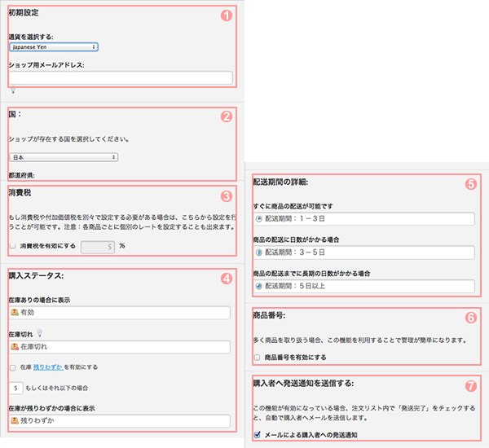The height and width of the screenshot is (448, 489).
Task: Click the shop email address input field
Action: [121, 77]
